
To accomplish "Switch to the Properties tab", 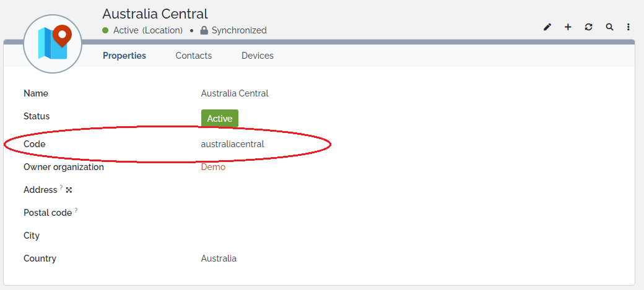I will tap(124, 56).
